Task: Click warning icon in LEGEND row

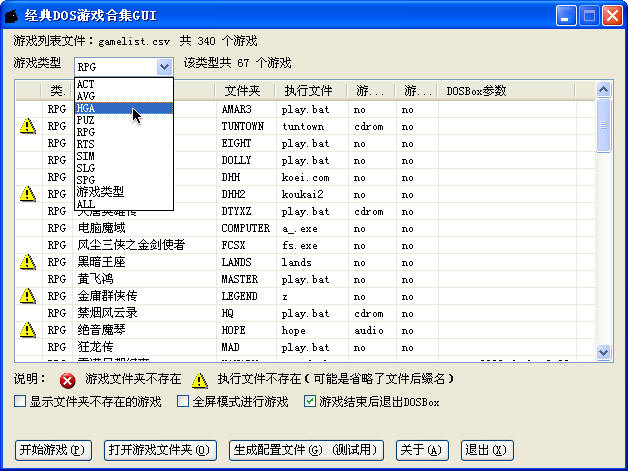Action: tap(28, 296)
